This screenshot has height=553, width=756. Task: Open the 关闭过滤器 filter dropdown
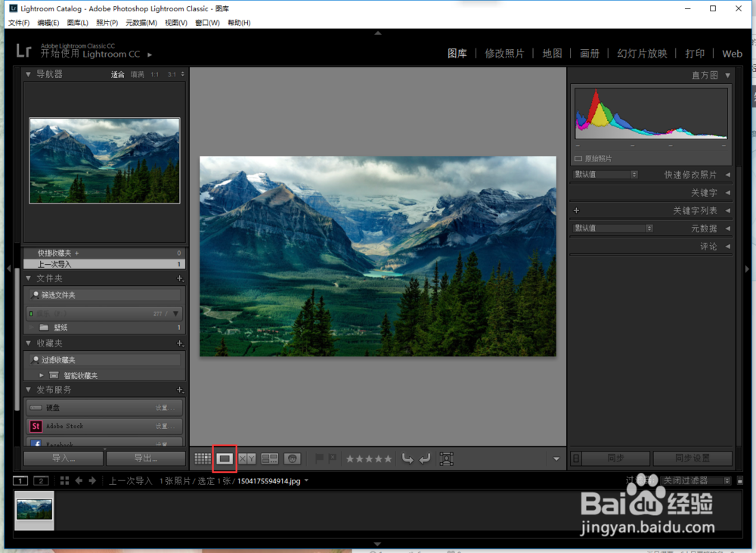pos(696,480)
